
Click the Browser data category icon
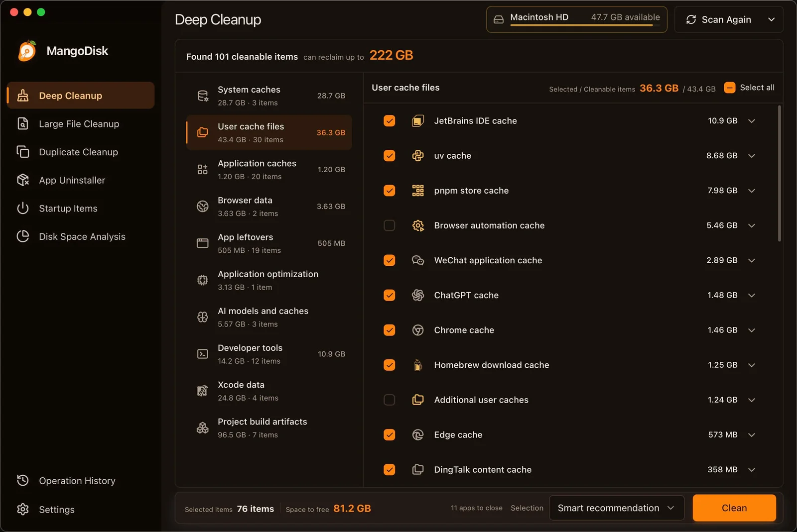tap(202, 206)
